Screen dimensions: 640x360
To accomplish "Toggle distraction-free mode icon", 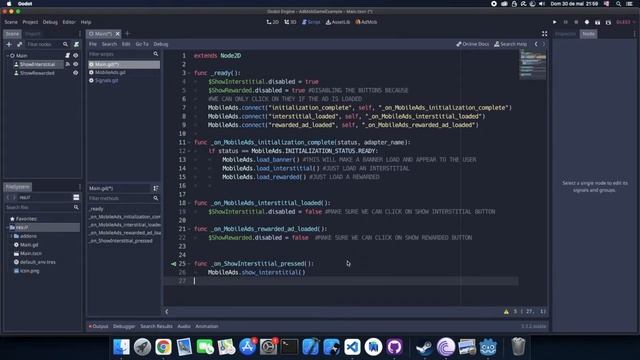I will (x=544, y=34).
